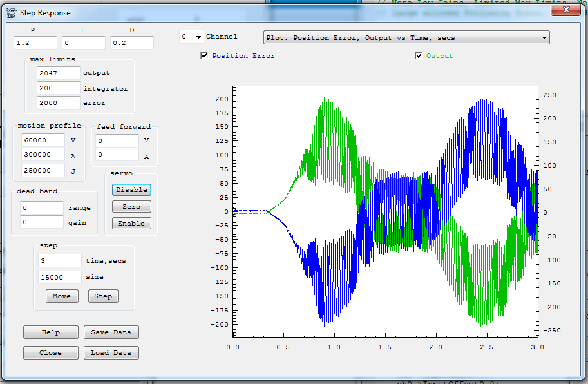
Task: Click the Load Data button
Action: (x=111, y=353)
